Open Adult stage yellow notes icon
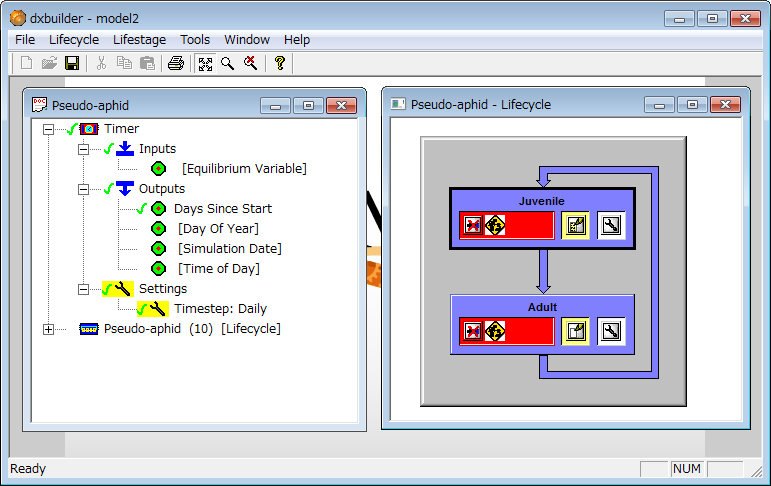 click(x=575, y=332)
